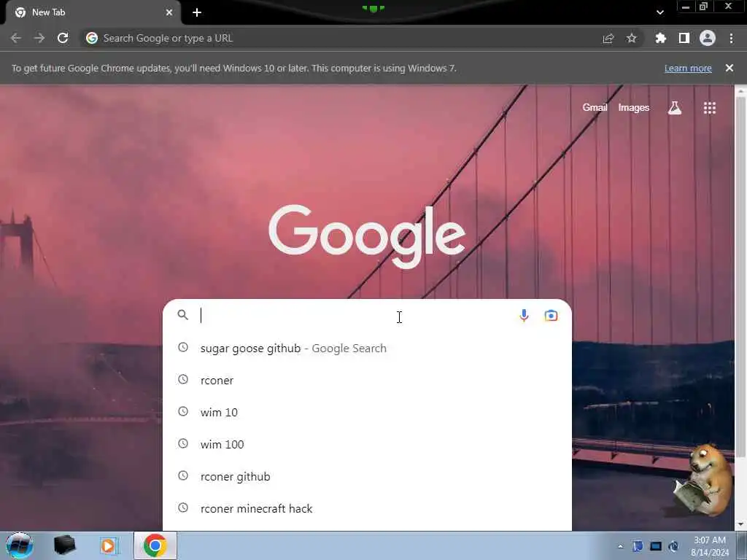
Task: Open the media player taskbar icon
Action: (x=109, y=545)
